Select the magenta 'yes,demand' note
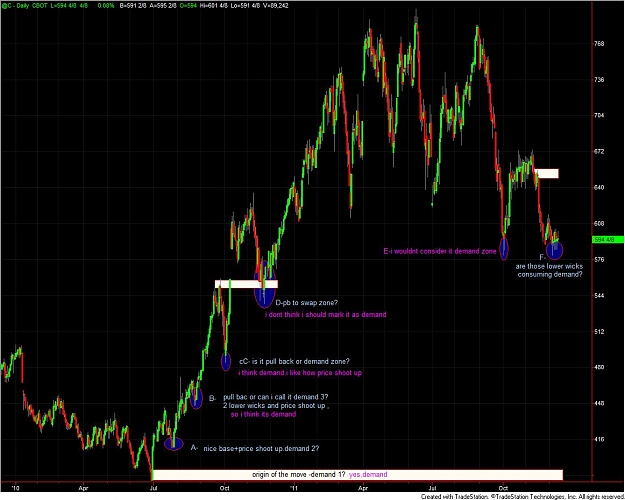The width and height of the screenshot is (625, 500). click(368, 474)
